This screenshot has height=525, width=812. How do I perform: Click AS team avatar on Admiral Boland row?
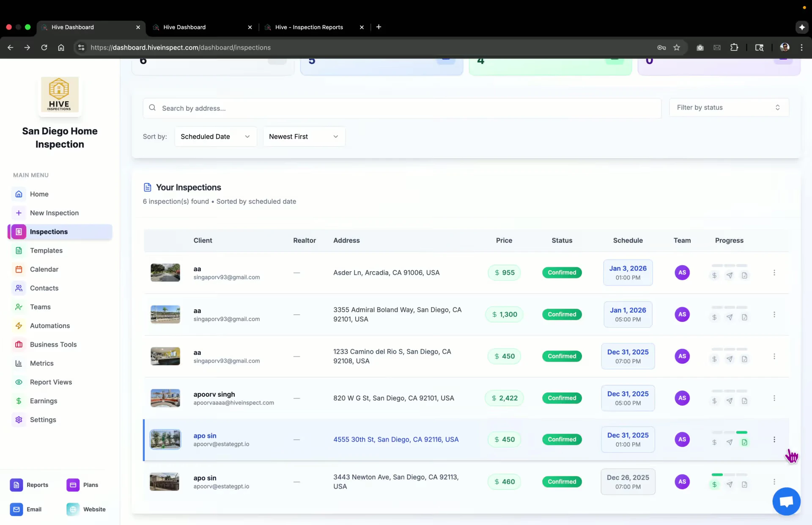coord(682,314)
